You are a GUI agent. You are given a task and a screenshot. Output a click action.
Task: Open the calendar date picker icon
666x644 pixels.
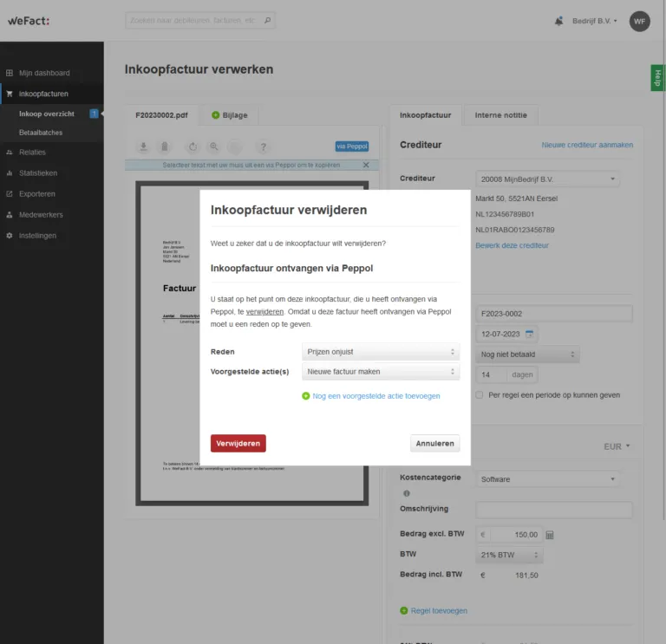coord(529,334)
